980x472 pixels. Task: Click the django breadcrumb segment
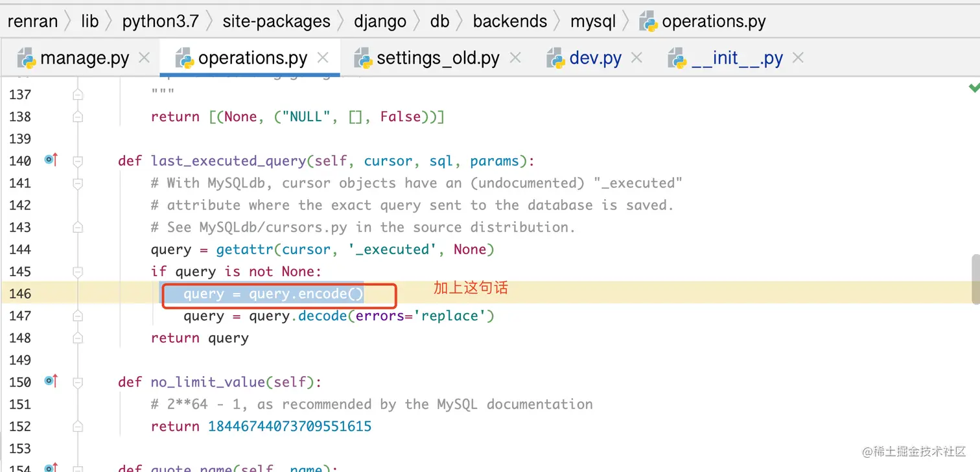[x=380, y=21]
